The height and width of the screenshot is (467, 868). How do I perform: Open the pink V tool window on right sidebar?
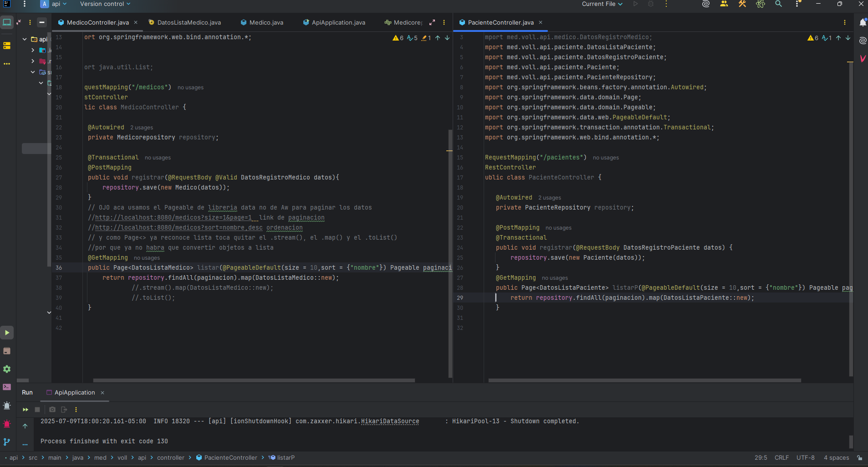[863, 58]
